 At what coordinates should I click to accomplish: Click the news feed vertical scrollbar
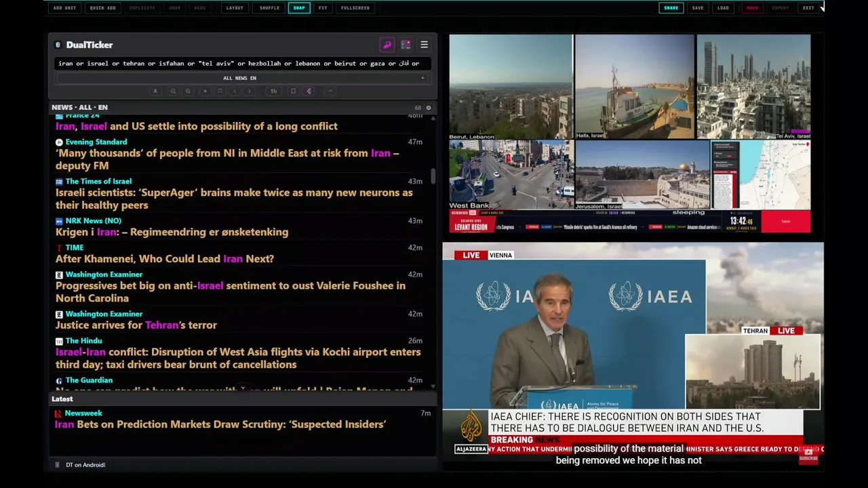click(433, 176)
